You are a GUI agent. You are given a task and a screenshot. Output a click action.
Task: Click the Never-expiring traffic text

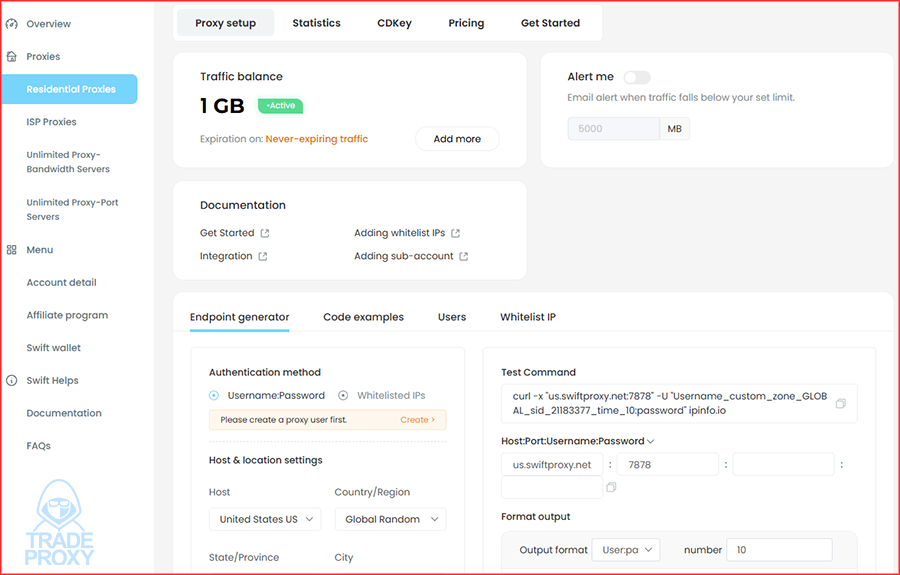point(317,139)
